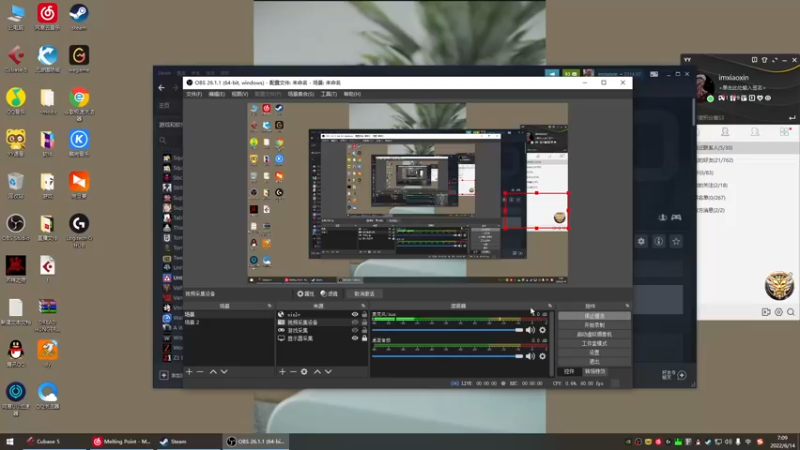Open YY online status green dot selector
The image size is (800, 450).
pyautogui.click(x=710, y=98)
